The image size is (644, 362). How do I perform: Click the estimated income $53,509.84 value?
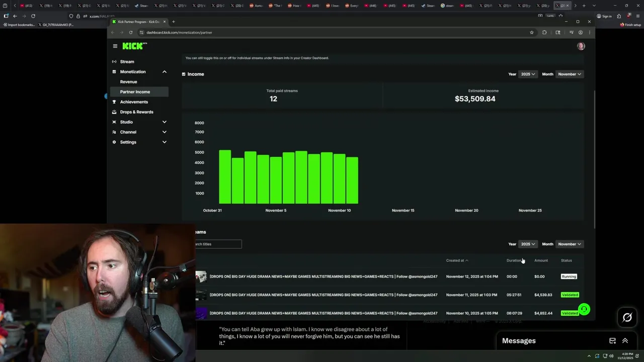click(475, 99)
